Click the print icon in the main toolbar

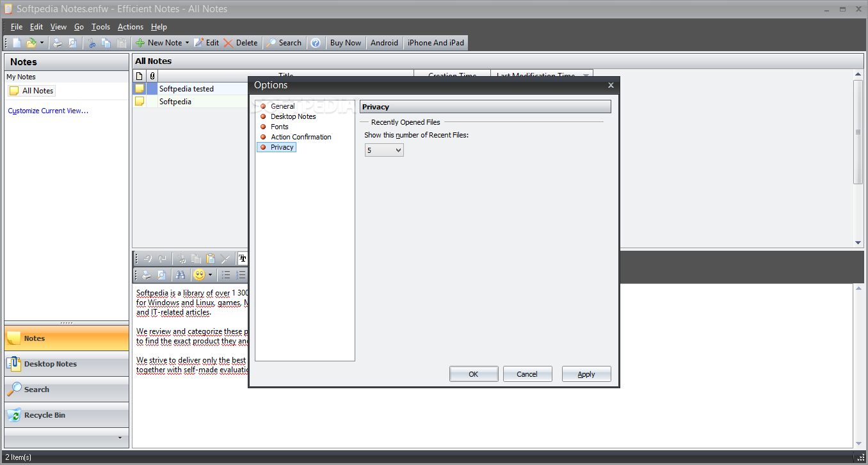point(58,43)
